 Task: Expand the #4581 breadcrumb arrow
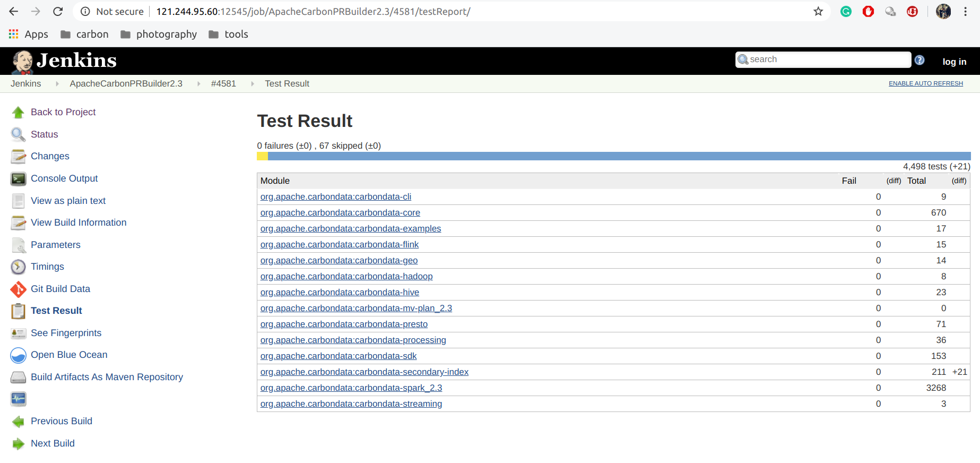pos(253,84)
